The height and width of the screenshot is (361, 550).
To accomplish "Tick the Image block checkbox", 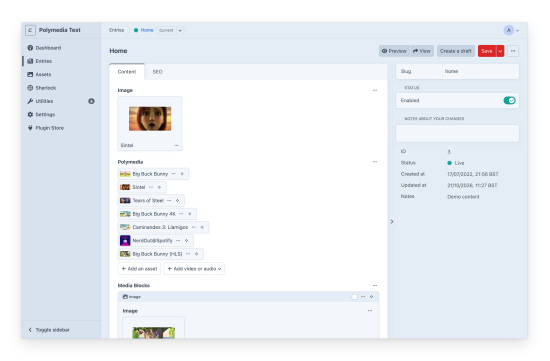I will (x=355, y=297).
